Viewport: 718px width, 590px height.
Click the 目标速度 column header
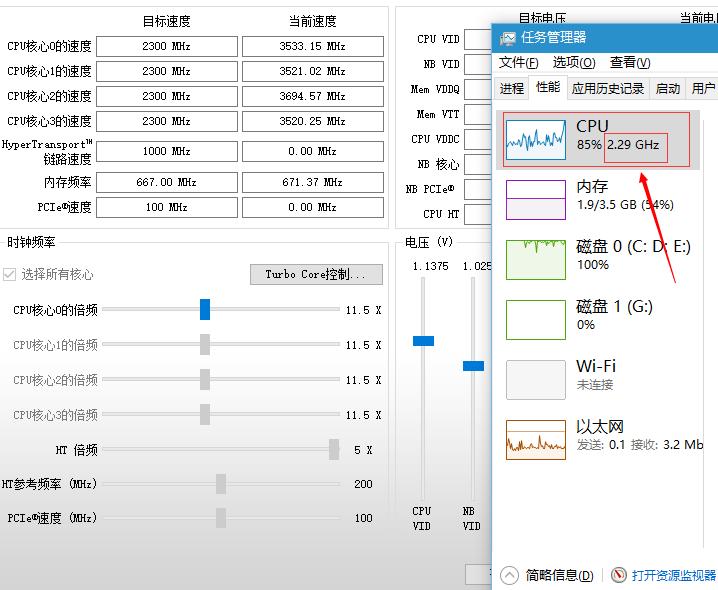(x=167, y=21)
